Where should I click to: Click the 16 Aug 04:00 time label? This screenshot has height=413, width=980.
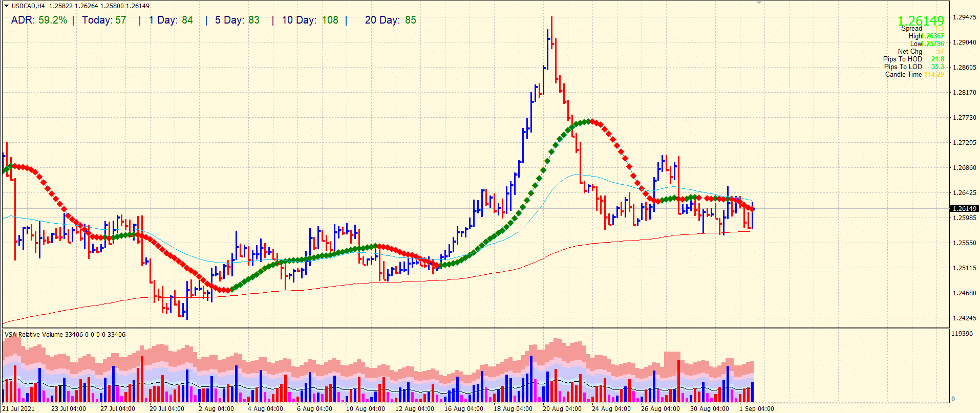[x=464, y=409]
